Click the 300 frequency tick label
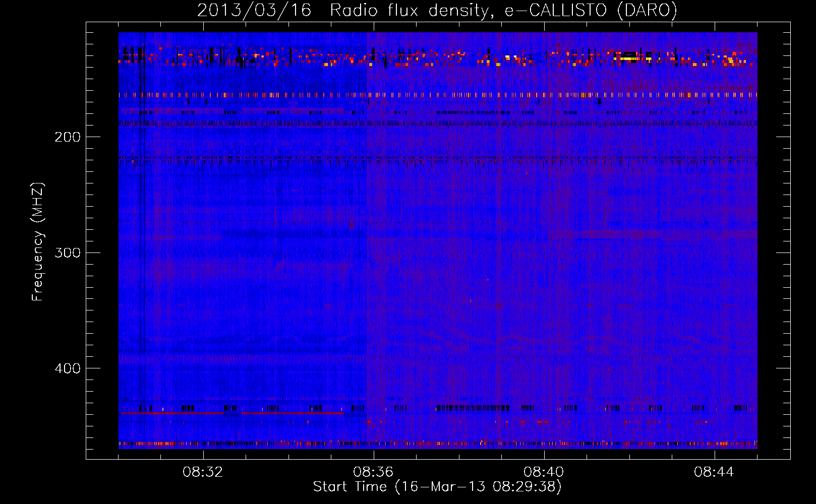Viewport: 816px width, 504px height. click(x=67, y=253)
